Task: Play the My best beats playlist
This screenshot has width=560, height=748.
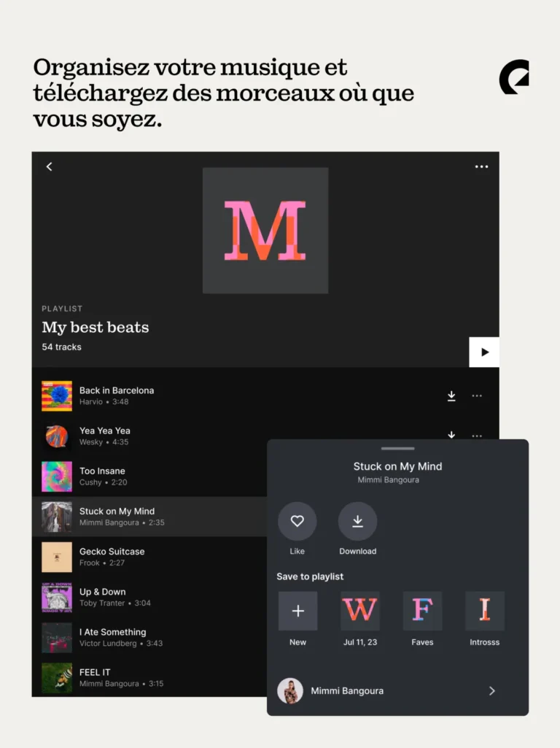Action: coord(484,352)
